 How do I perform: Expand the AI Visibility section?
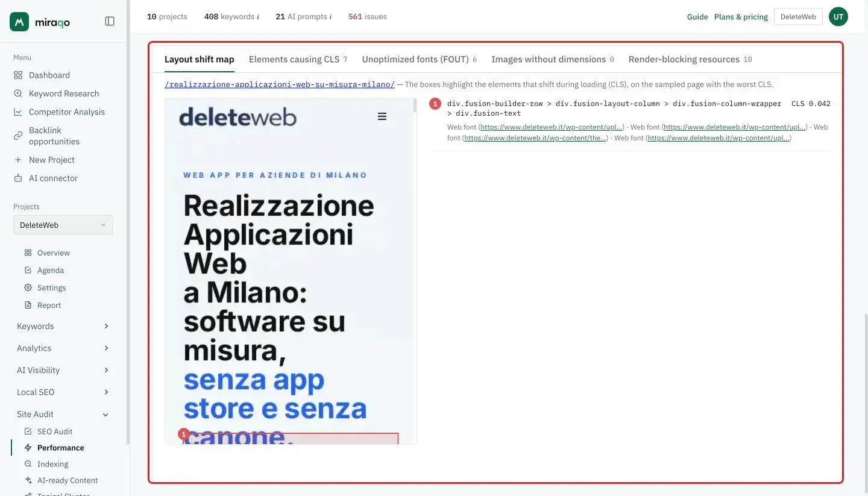[x=63, y=370]
